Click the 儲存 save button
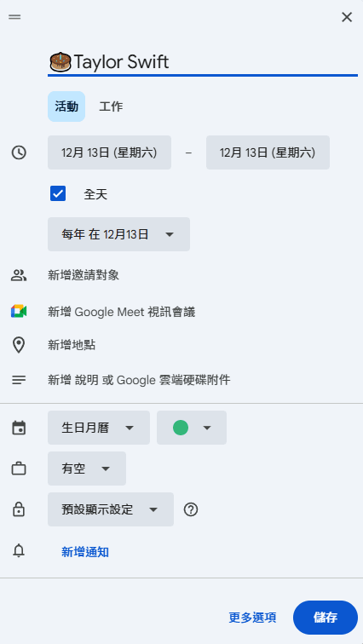The image size is (363, 644). (x=326, y=618)
